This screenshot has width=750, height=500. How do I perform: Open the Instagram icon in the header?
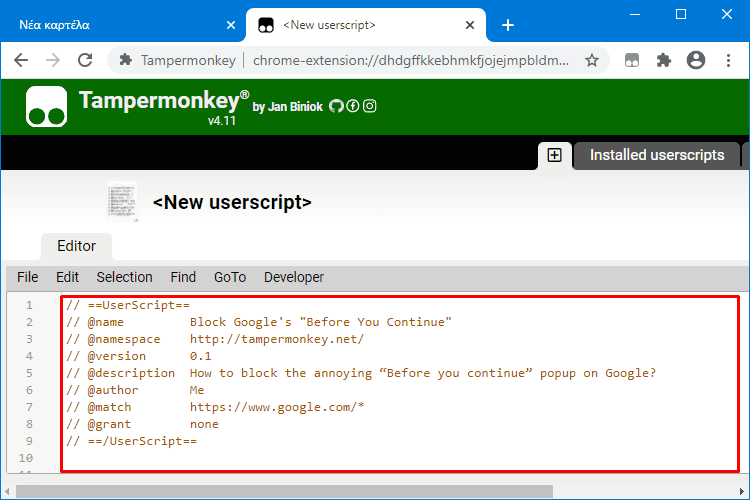coord(369,106)
